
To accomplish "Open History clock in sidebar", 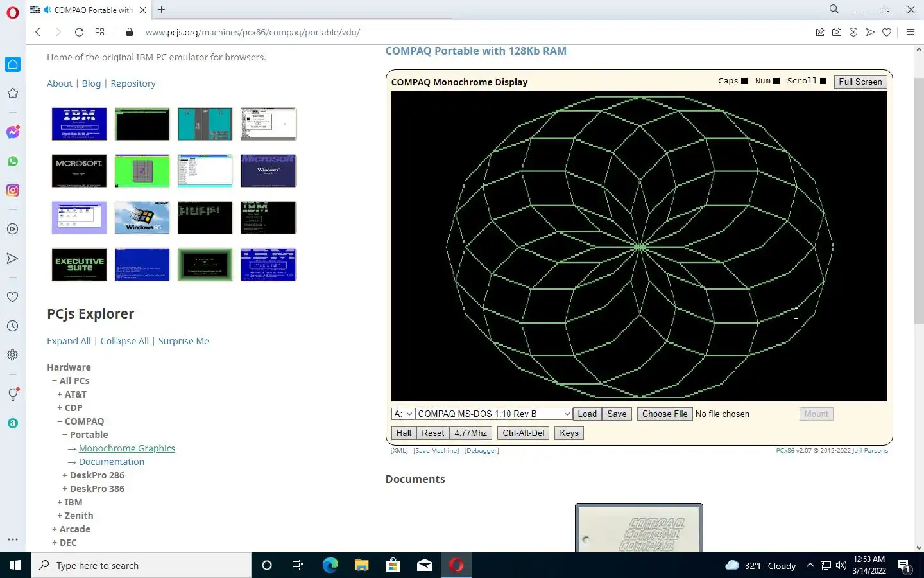I will (13, 326).
